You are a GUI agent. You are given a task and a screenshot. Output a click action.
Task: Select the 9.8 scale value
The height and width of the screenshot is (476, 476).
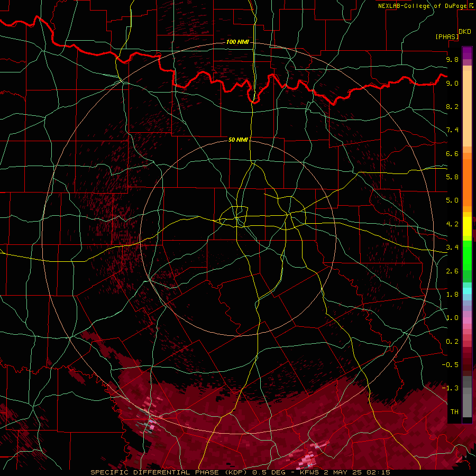coord(452,59)
